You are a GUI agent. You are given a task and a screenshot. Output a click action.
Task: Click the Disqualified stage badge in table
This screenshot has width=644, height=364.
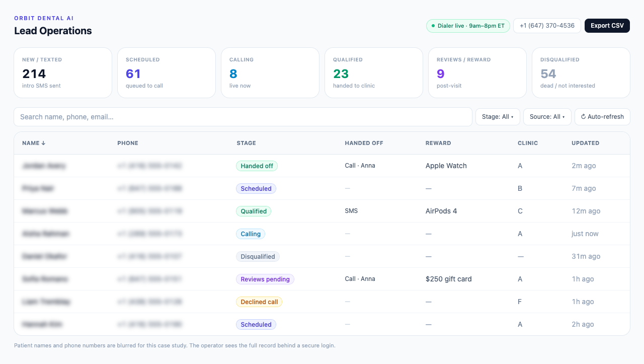[258, 256]
